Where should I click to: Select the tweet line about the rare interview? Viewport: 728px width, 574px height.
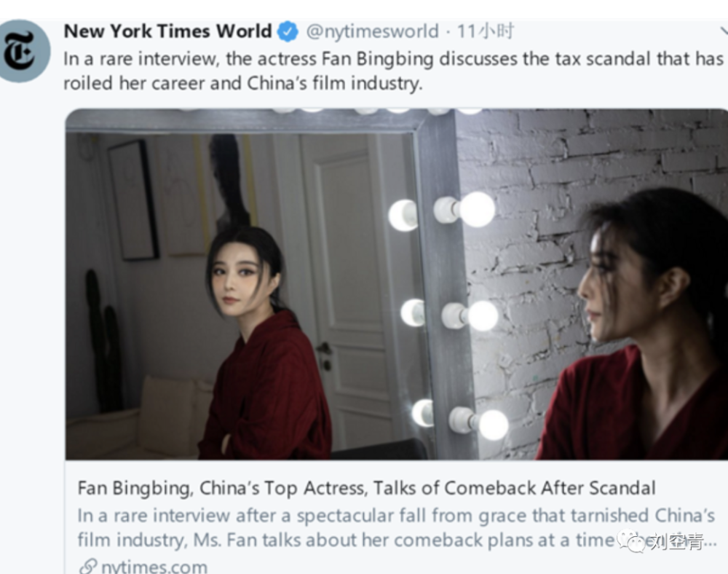point(394,59)
